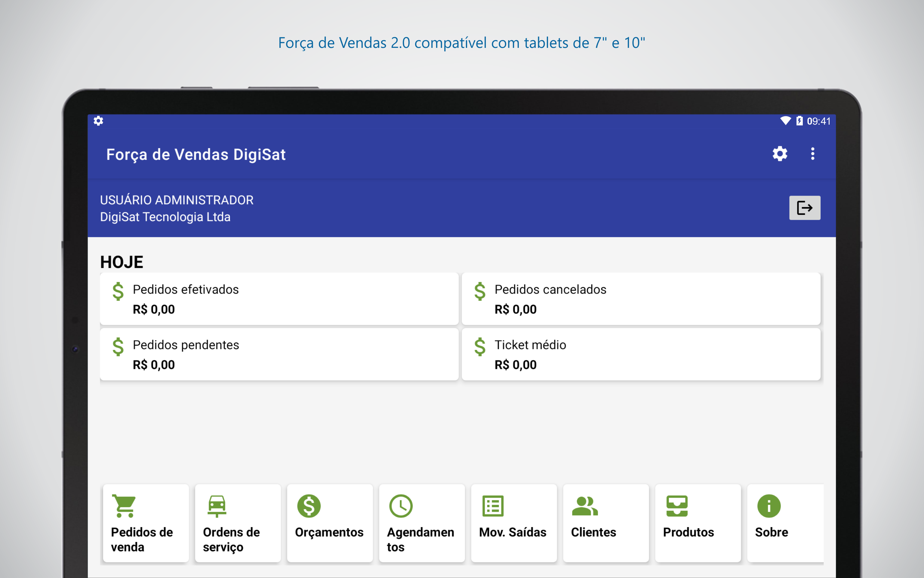The width and height of the screenshot is (924, 578).
Task: Select the Mov. Saídas label
Action: [x=513, y=532]
